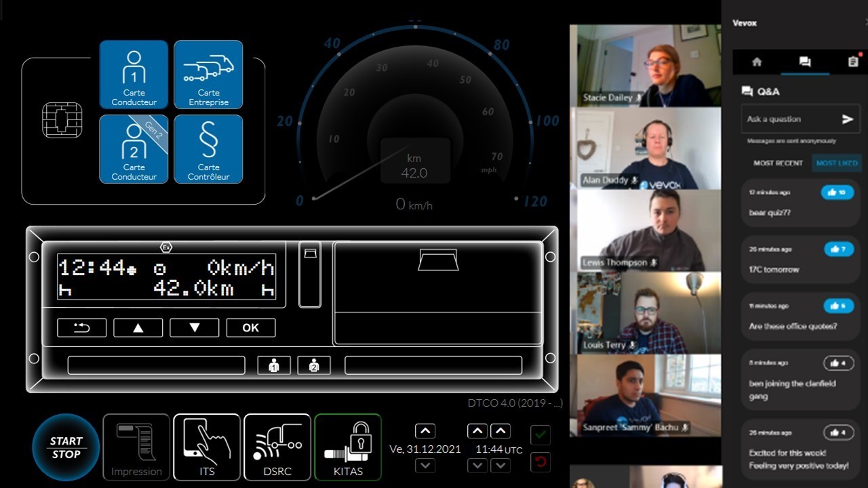
Task: Tap the tachograph up arrow key
Action: (138, 328)
